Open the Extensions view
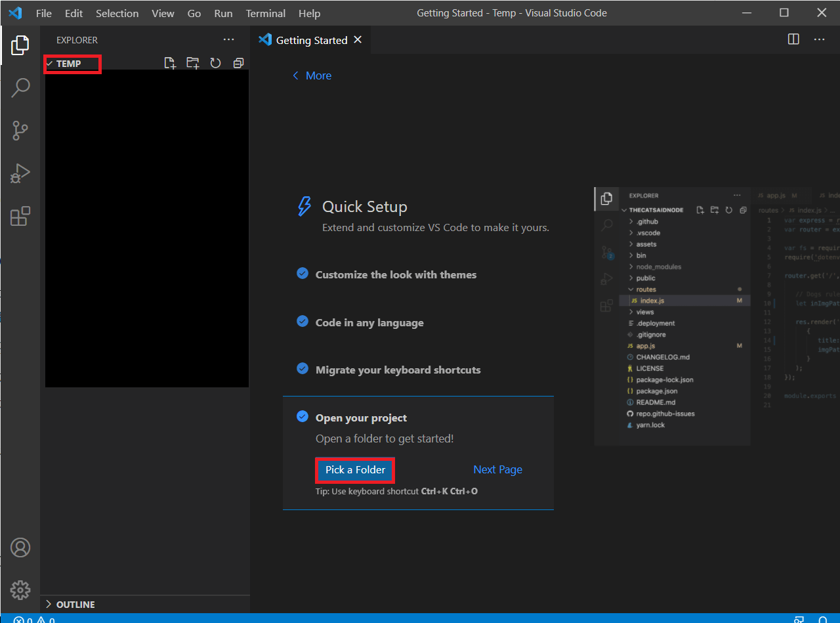This screenshot has width=840, height=623. [x=20, y=216]
